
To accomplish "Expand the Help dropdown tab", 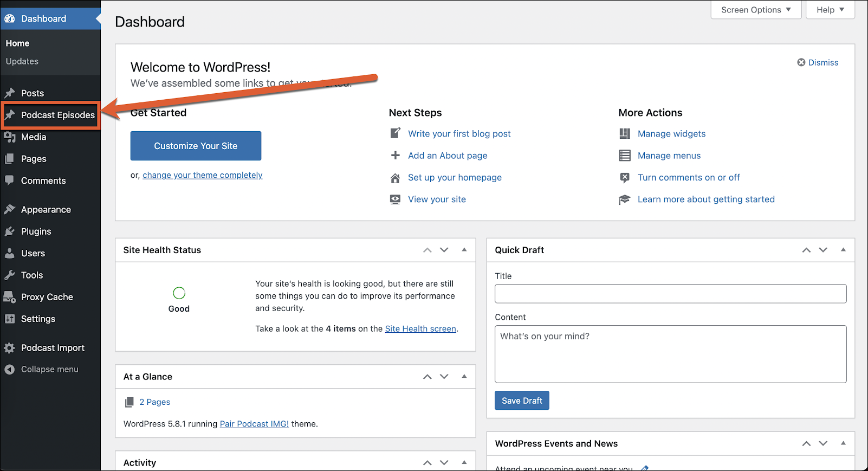I will click(x=830, y=10).
